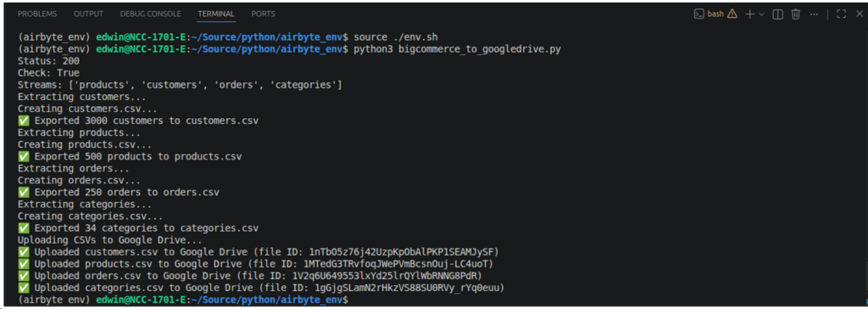Open the PROBLEMS panel tab
The height and width of the screenshot is (309, 868).
coord(37,14)
